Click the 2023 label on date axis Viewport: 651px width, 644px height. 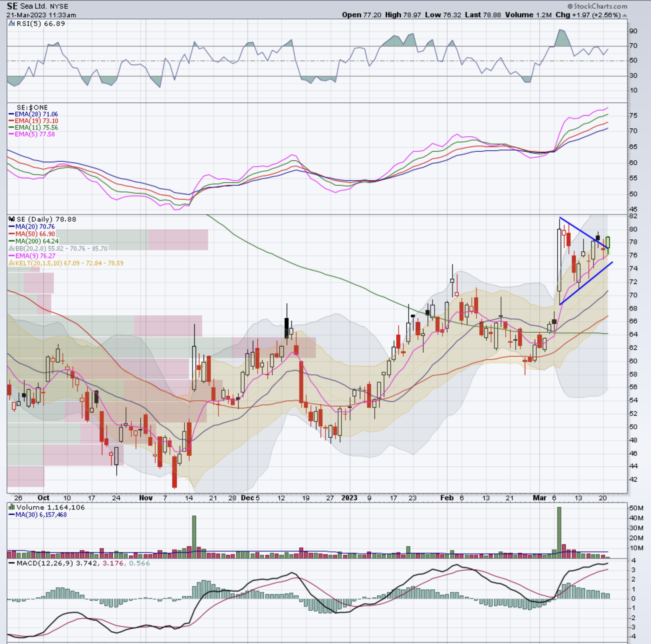tap(349, 498)
